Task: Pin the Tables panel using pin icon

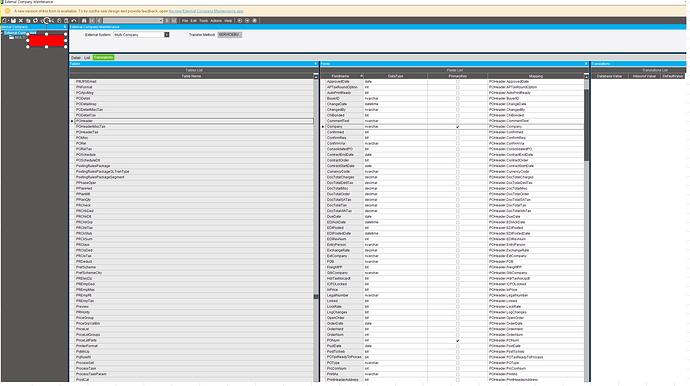Action: click(315, 64)
